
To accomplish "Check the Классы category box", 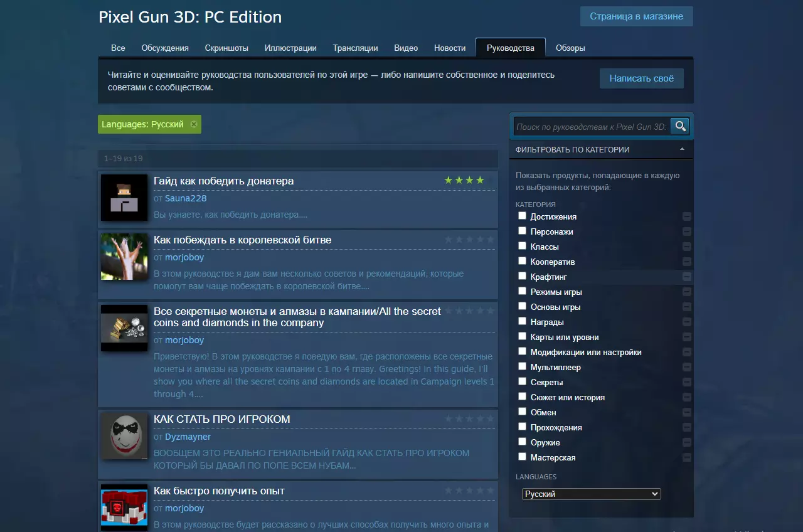I will click(522, 246).
